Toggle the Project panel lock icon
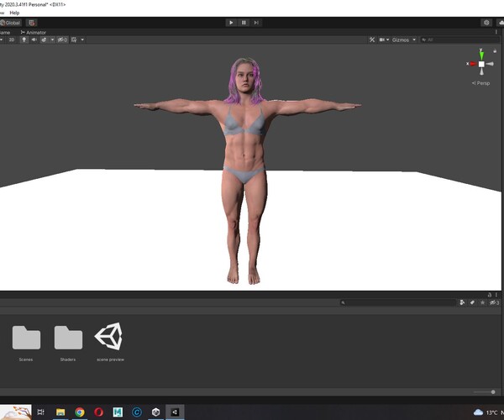Screen dimensions: 504x420 pyautogui.click(x=489, y=295)
